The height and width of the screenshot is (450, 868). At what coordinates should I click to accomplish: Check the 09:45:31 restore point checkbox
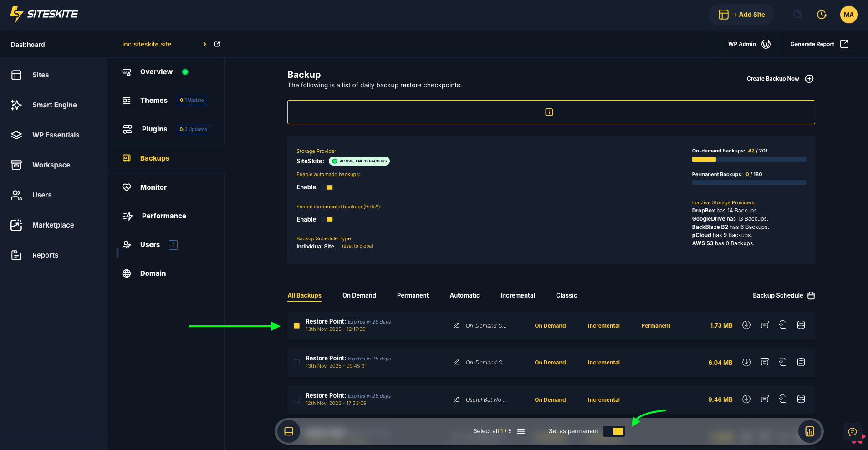[296, 363]
